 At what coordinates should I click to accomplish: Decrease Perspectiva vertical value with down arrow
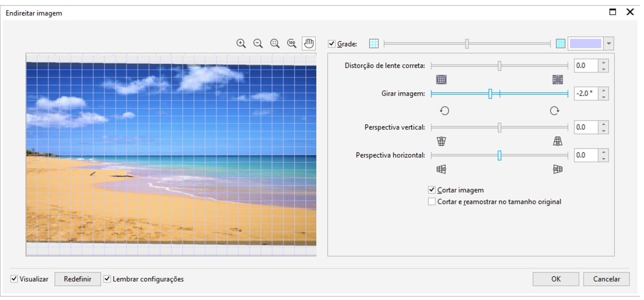[x=604, y=130]
